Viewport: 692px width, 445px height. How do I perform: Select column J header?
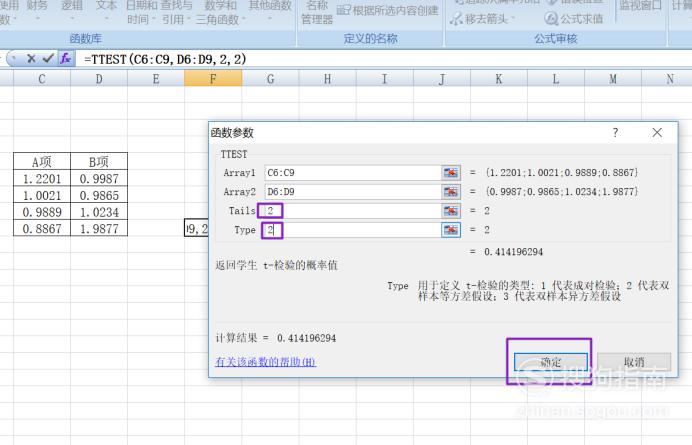click(x=442, y=79)
